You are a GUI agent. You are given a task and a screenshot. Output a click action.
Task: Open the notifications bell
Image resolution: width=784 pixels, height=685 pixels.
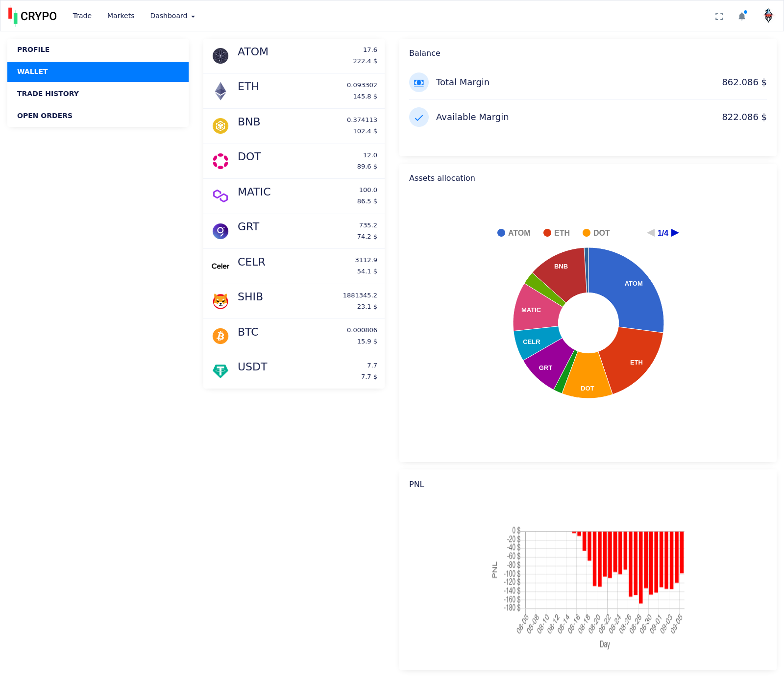742,16
